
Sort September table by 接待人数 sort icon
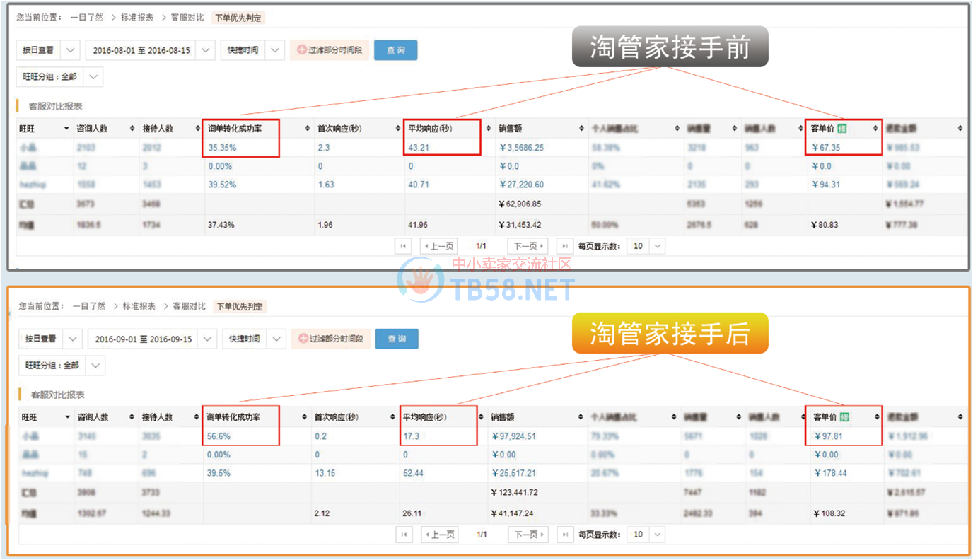pyautogui.click(x=197, y=417)
